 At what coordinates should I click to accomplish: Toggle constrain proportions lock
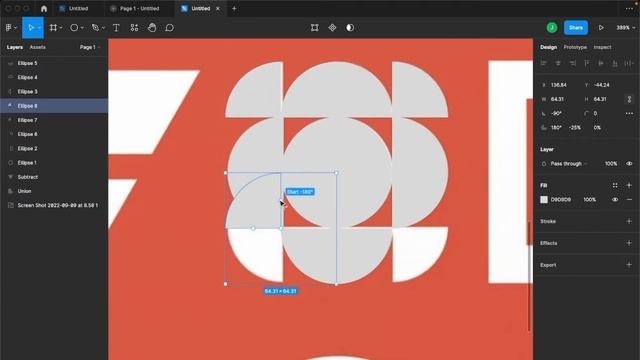[x=629, y=99]
